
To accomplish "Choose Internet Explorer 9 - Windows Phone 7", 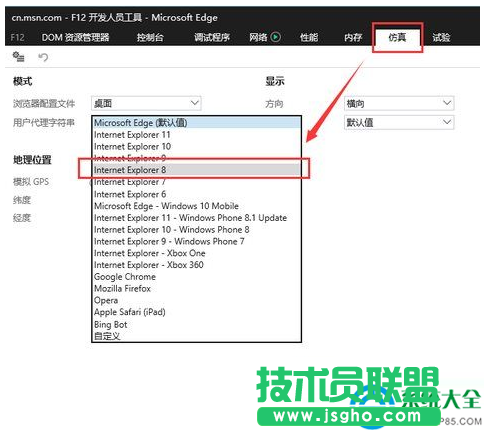I will [197, 241].
